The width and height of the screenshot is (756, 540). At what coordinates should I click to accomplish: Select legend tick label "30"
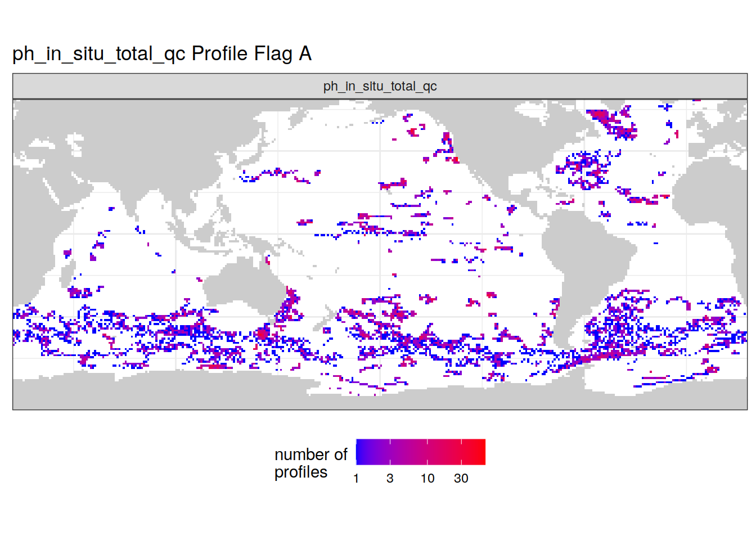pos(461,478)
